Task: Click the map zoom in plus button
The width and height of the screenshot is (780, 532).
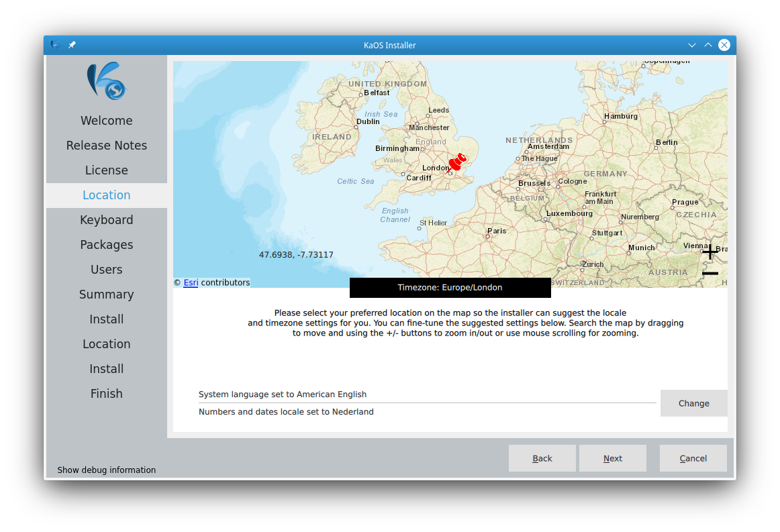Action: [x=710, y=252]
